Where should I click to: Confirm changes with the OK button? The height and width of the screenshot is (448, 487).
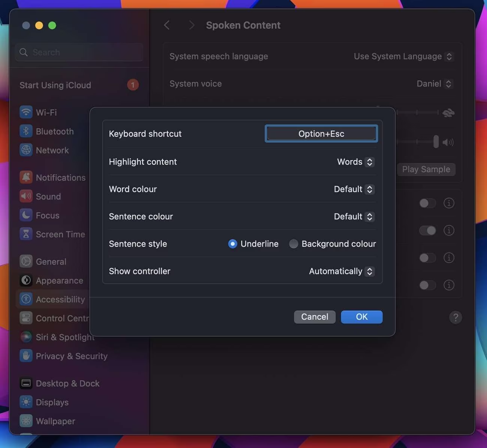point(361,317)
